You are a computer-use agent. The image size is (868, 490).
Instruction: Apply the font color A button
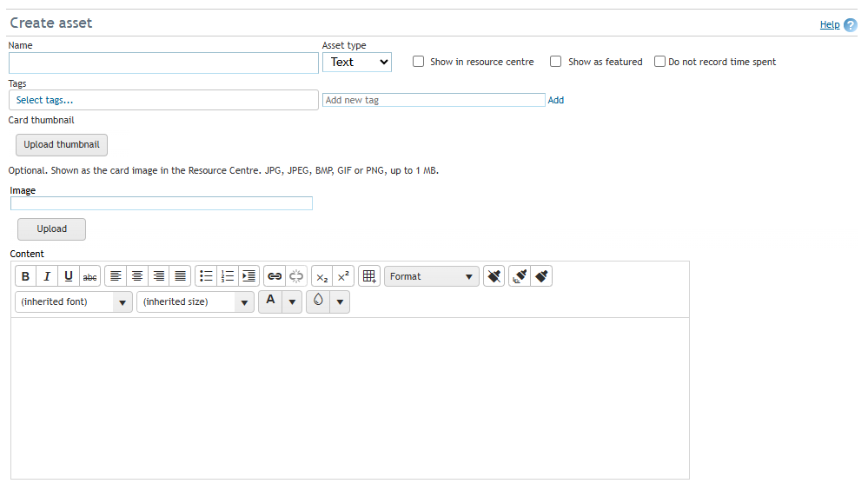[x=270, y=301]
